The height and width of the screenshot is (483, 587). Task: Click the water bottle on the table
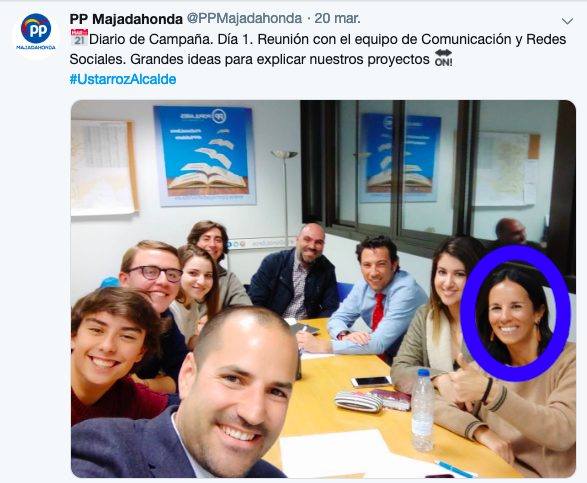coord(423,410)
